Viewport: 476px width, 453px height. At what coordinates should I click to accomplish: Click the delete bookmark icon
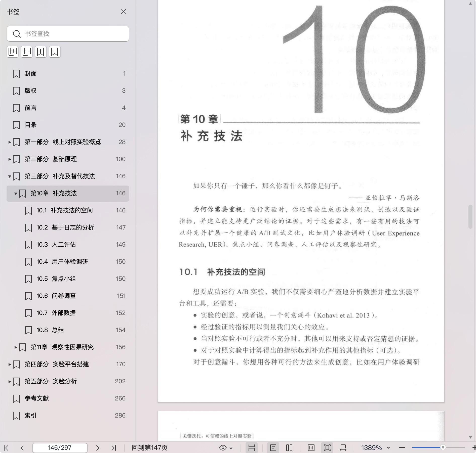tap(55, 52)
